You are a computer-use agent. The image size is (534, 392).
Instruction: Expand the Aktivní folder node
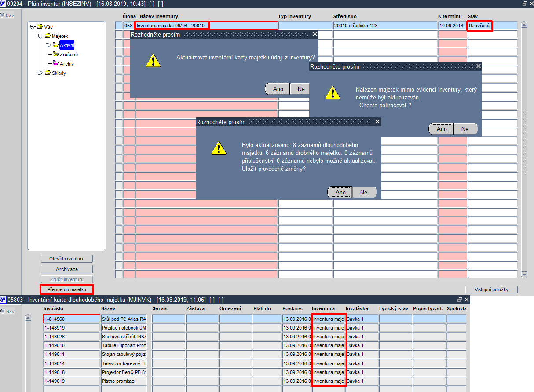[x=48, y=45]
